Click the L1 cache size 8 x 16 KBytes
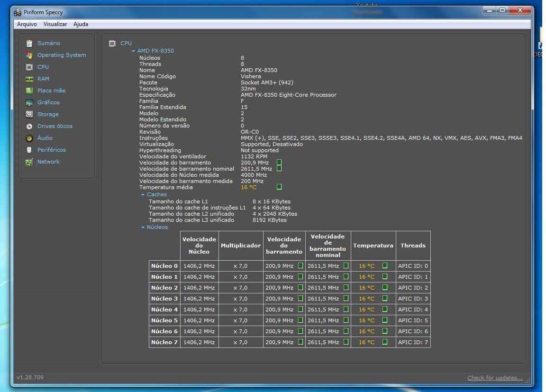Screen dimensions: 546x392 (x=272, y=201)
